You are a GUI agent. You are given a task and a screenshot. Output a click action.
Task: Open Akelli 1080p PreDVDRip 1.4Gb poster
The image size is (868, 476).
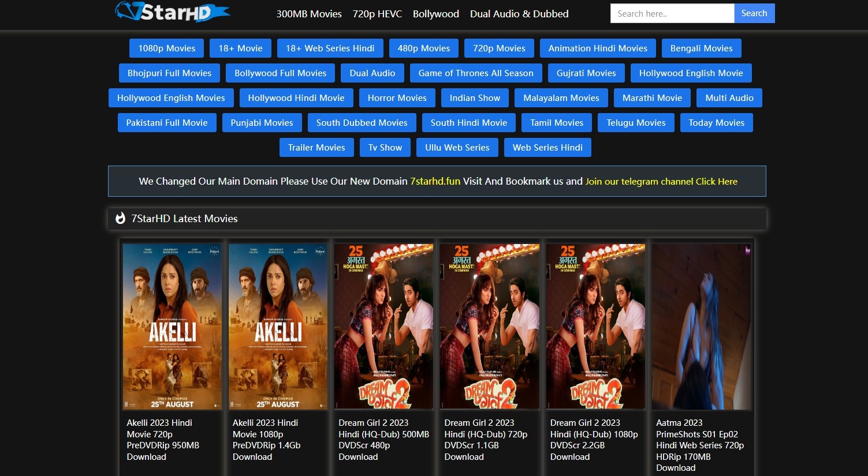(x=278, y=327)
